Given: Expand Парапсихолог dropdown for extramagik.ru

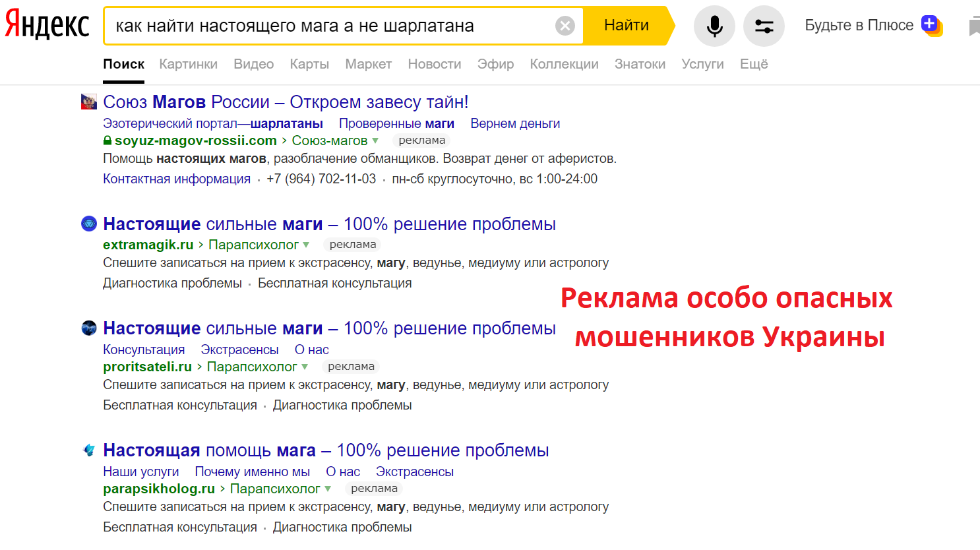Looking at the screenshot, I should tap(306, 245).
